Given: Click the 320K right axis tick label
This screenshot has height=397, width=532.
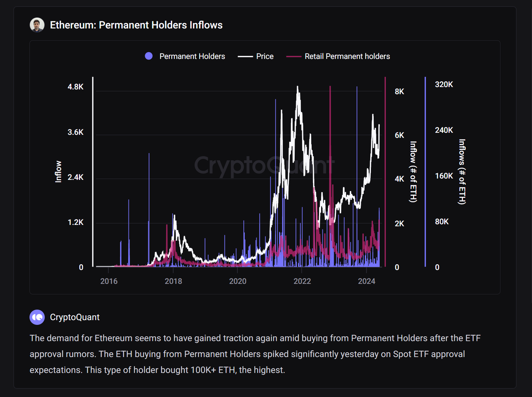Looking at the screenshot, I should pyautogui.click(x=444, y=85).
